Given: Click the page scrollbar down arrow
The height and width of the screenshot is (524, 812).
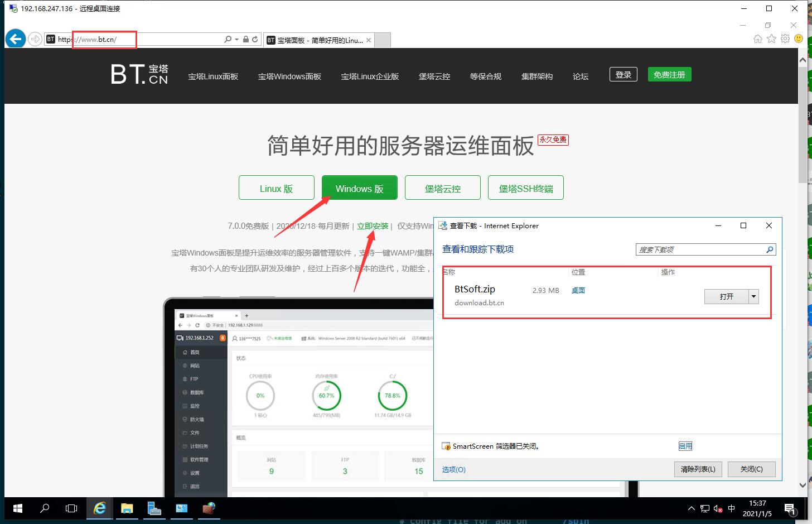Looking at the screenshot, I should pyautogui.click(x=803, y=485).
